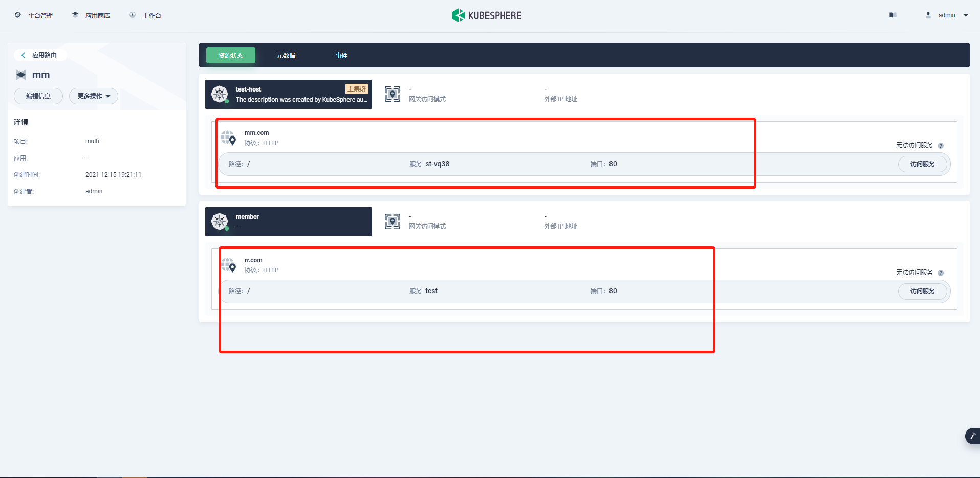The height and width of the screenshot is (478, 980).
Task: Click 访问服务 button for st-vq38
Action: (x=923, y=164)
